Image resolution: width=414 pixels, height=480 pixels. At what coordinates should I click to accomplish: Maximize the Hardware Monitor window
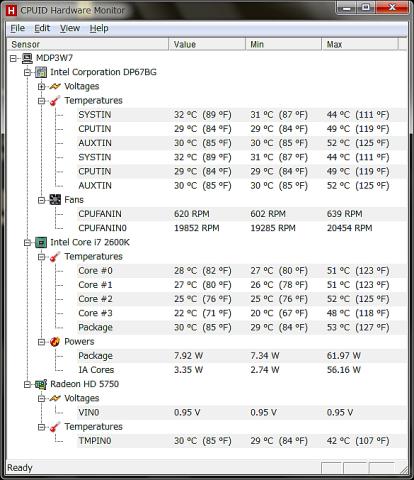(x=366, y=8)
